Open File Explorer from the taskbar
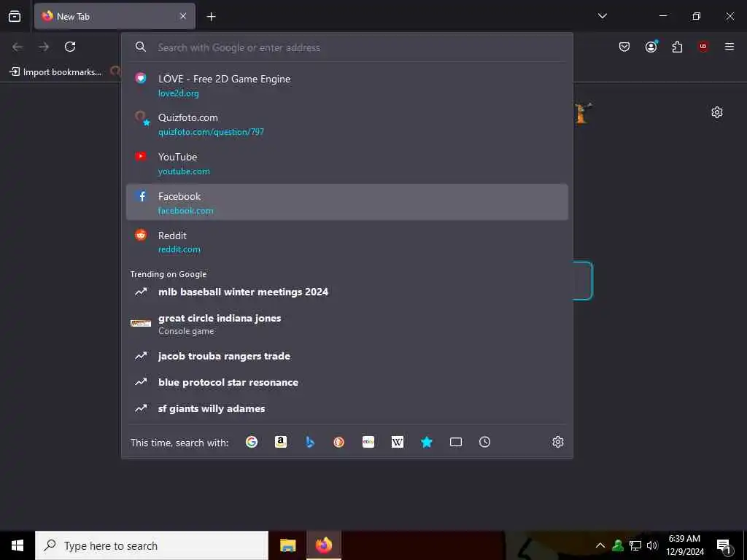This screenshot has height=560, width=747. [287, 545]
